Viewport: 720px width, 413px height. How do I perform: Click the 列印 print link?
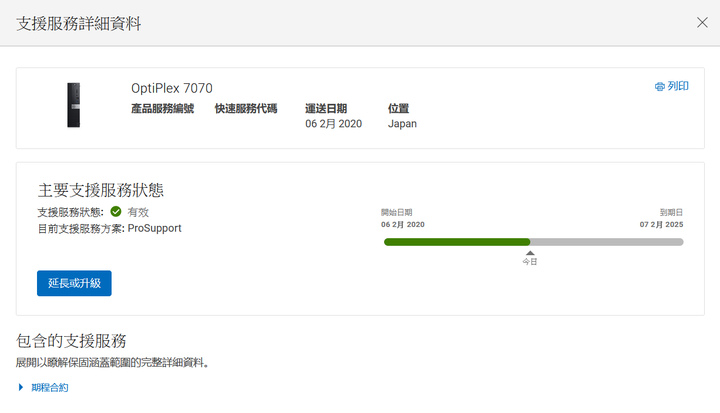[x=671, y=86]
